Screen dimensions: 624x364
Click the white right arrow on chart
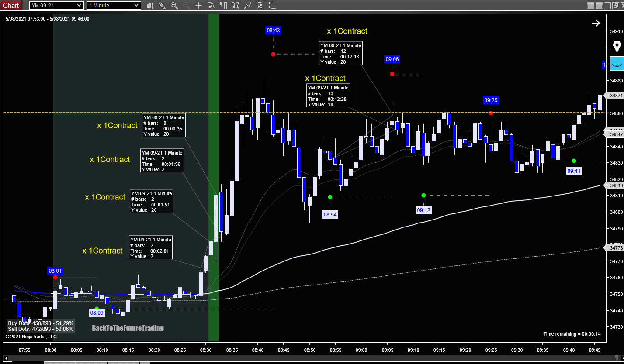[596, 23]
